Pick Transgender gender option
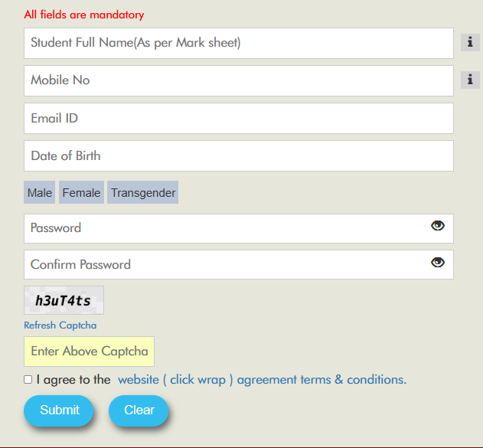The width and height of the screenshot is (483, 448). tap(143, 193)
